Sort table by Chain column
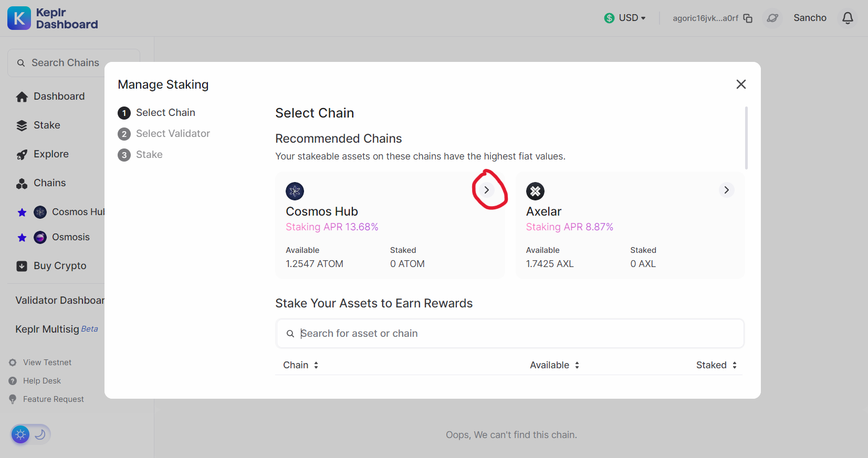Screen dimensions: 868x458 pos(301,365)
